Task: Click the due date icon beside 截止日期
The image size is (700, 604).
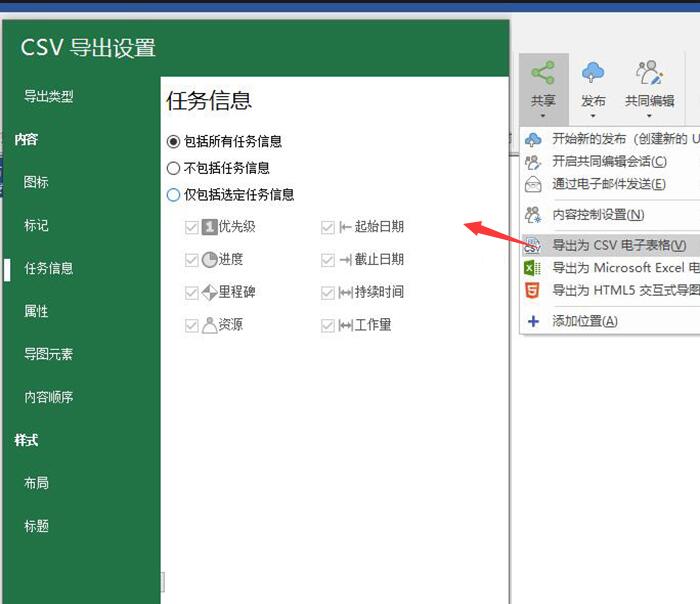Action: tap(345, 260)
